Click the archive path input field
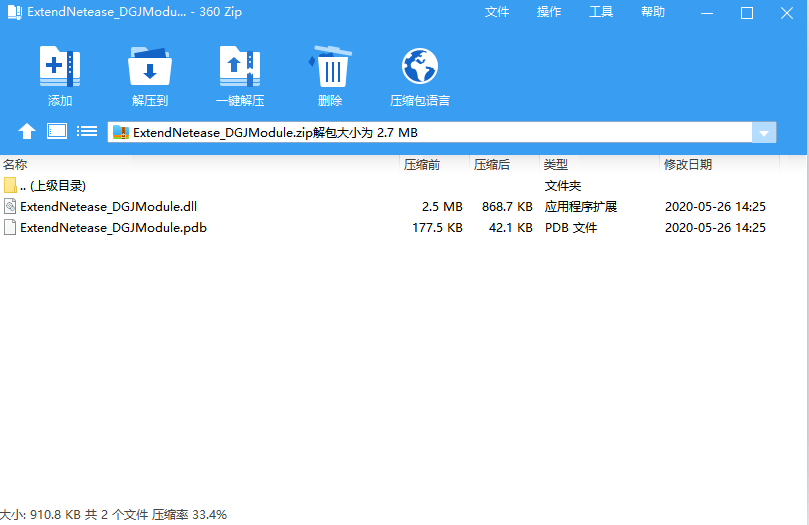Viewport: 809px width, 525px height. point(430,133)
